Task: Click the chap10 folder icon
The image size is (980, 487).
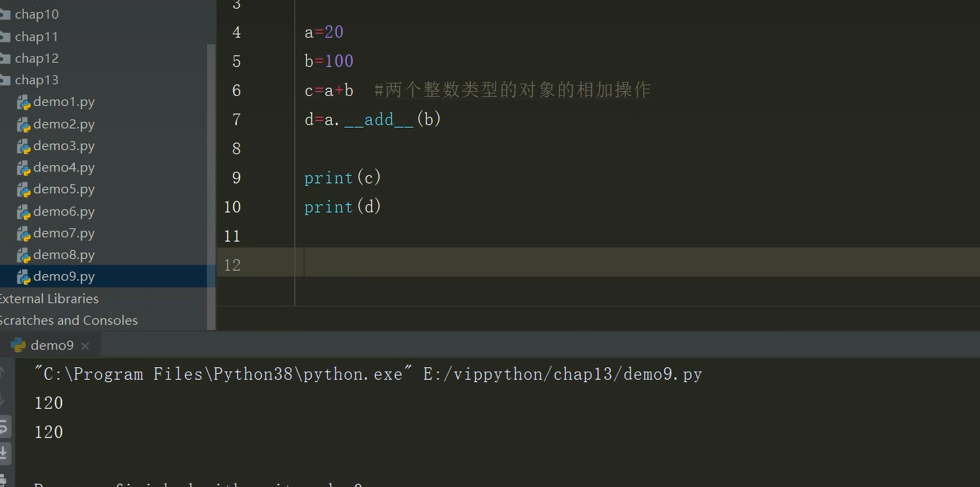Action: click(6, 15)
